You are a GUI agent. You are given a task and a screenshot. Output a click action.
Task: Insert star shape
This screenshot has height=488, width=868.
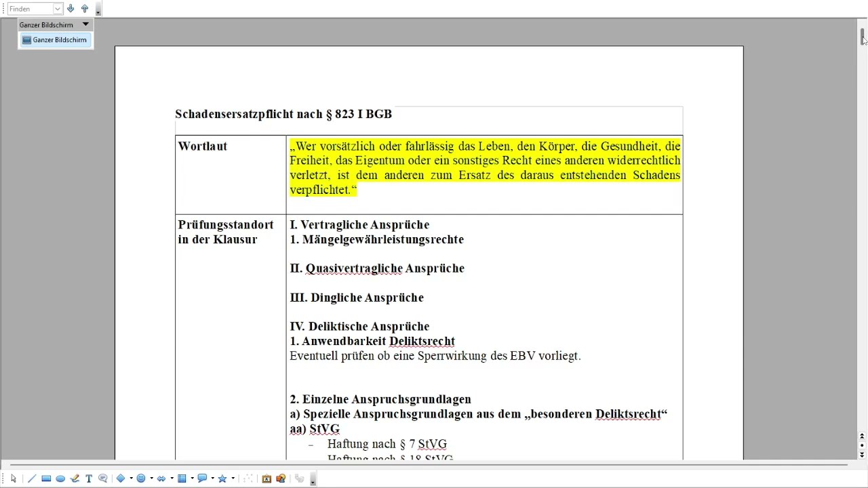[222, 479]
